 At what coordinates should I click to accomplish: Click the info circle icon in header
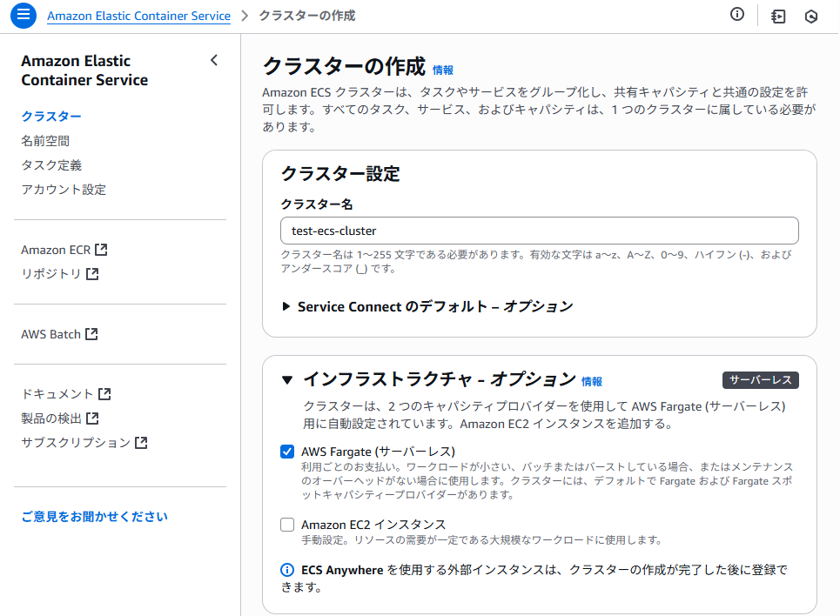(x=737, y=15)
